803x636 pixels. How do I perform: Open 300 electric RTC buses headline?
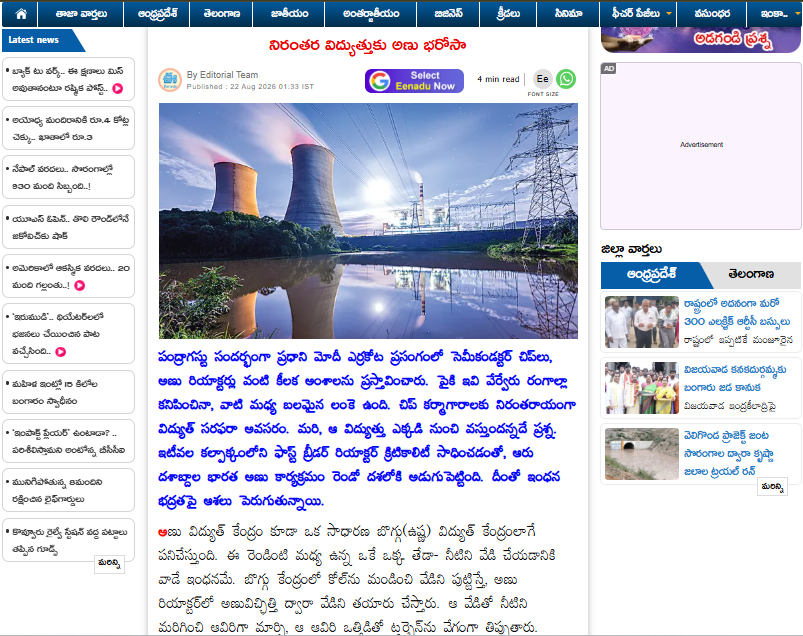(x=737, y=312)
